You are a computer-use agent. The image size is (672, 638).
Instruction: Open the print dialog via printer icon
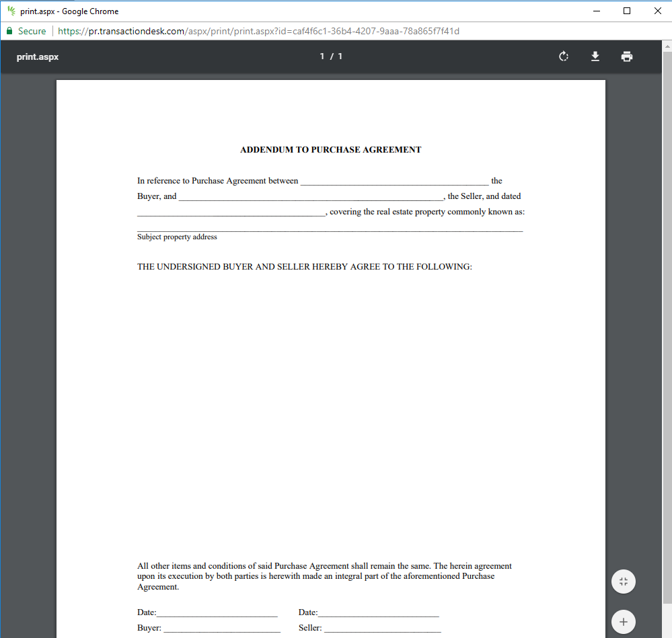[x=627, y=56]
